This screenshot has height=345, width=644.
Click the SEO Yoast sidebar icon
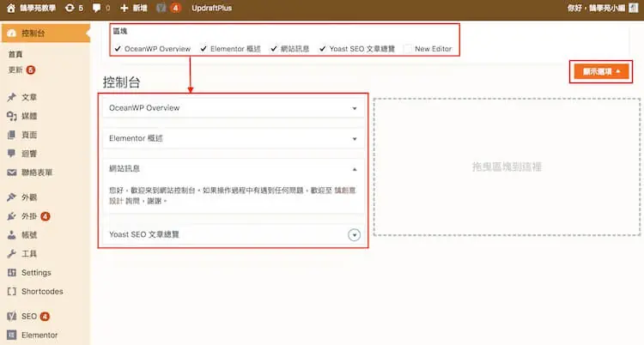point(11,316)
